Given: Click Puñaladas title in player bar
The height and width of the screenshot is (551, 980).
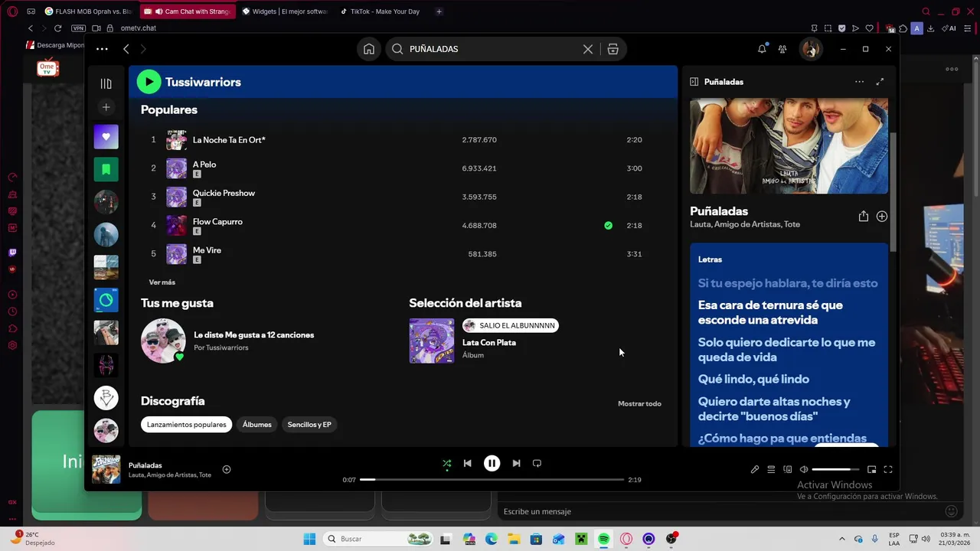Looking at the screenshot, I should tap(145, 465).
